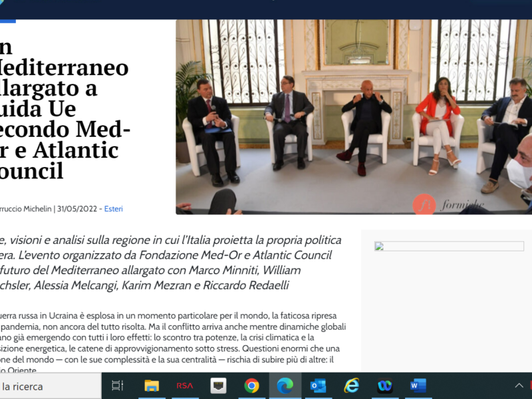
Task: Switch to Microsoft Edge taskbar icon
Action: [285, 386]
